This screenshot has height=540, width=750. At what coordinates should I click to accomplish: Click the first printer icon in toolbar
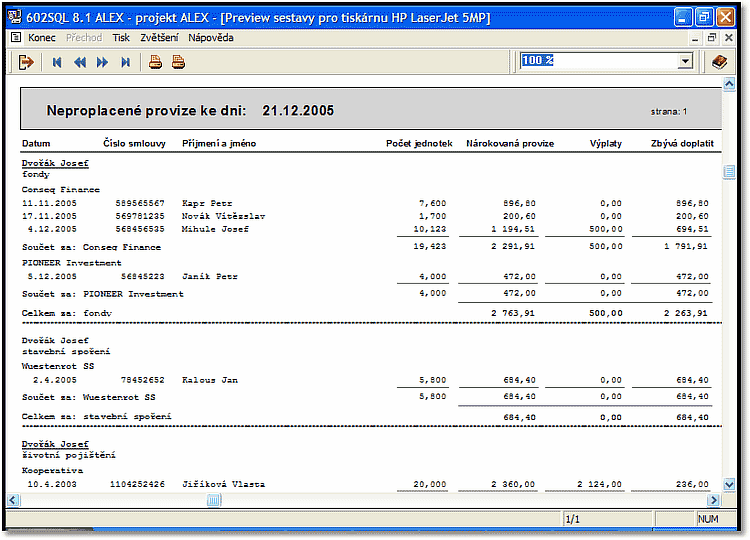[156, 62]
